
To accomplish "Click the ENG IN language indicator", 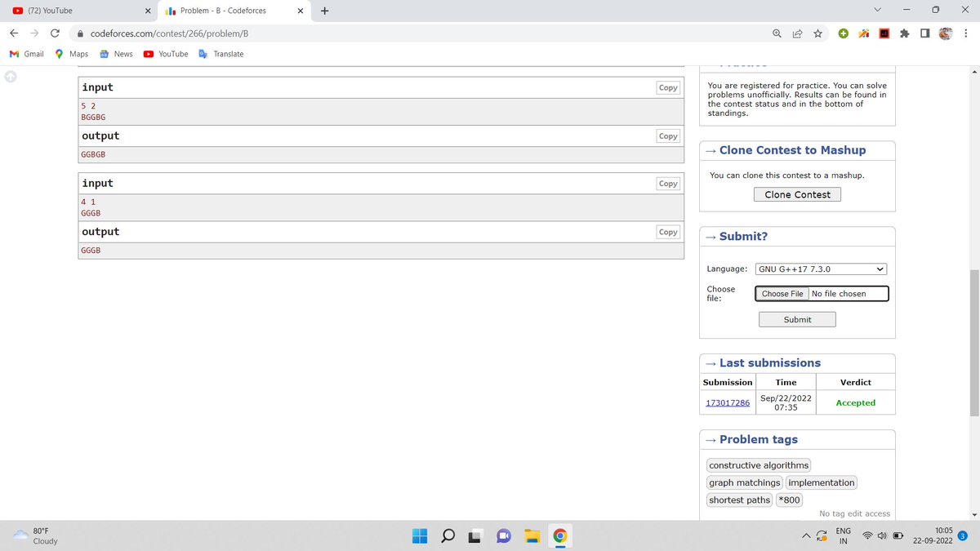I will (844, 536).
